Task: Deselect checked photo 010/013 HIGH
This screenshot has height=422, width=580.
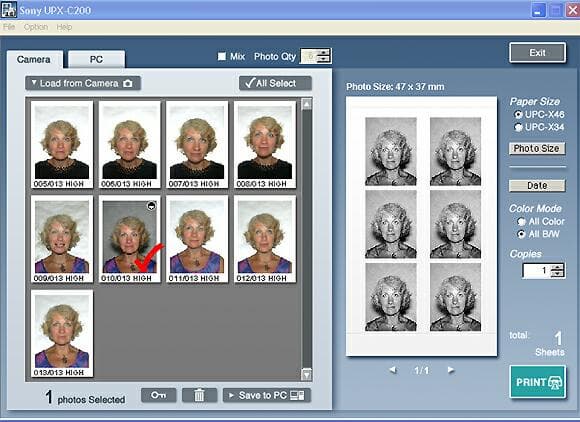Action: (129, 239)
